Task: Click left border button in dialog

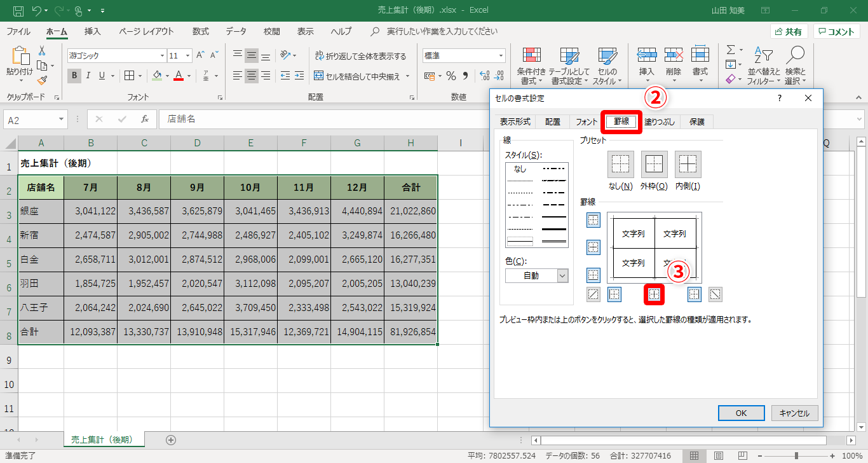Action: (x=614, y=294)
